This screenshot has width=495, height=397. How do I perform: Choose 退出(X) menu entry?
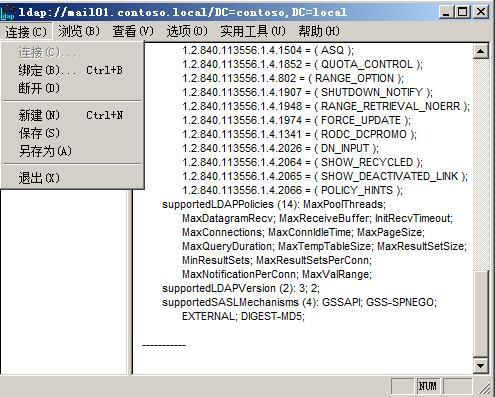pos(73,178)
